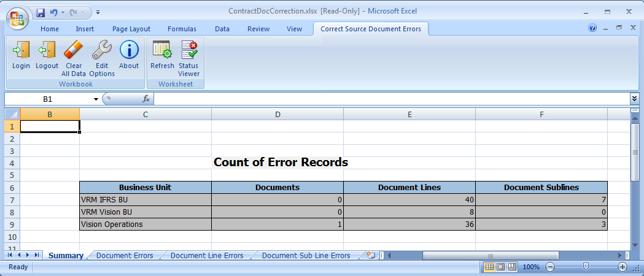Viewport: 644px width, 276px height.
Task: Expand the formula bar chevron
Action: point(634,98)
